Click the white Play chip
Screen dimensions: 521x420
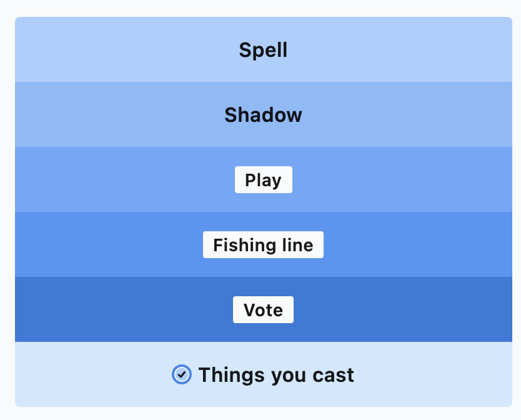point(263,180)
